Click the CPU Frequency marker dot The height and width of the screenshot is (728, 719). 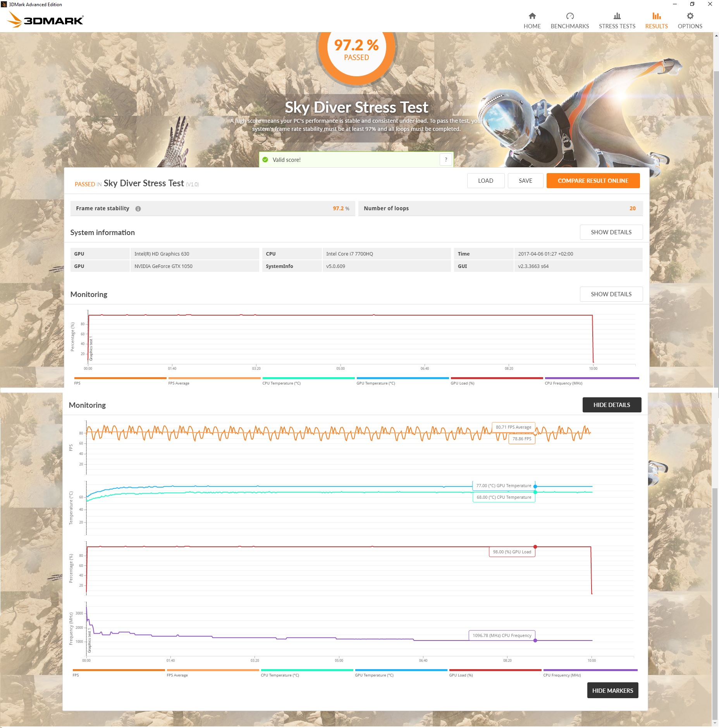coord(535,640)
